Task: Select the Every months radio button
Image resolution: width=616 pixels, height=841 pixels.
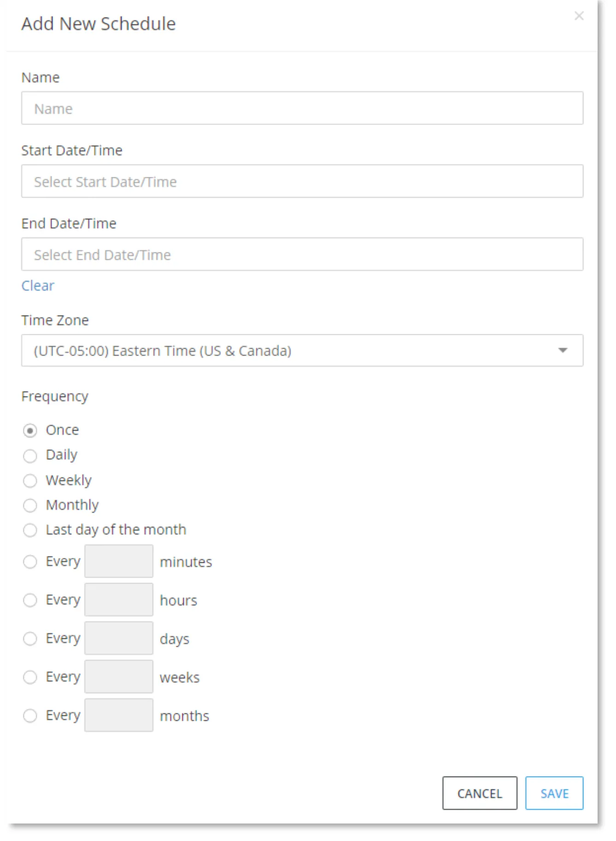Action: (x=30, y=716)
